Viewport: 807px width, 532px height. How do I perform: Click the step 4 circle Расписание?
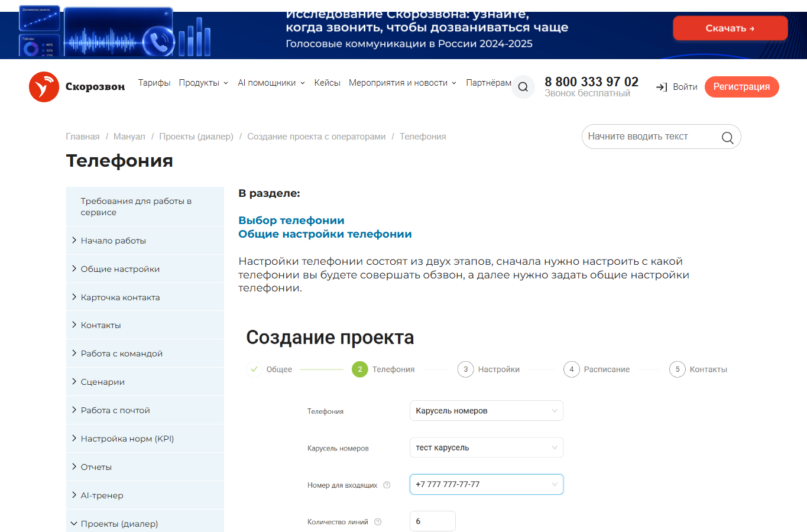pos(572,369)
